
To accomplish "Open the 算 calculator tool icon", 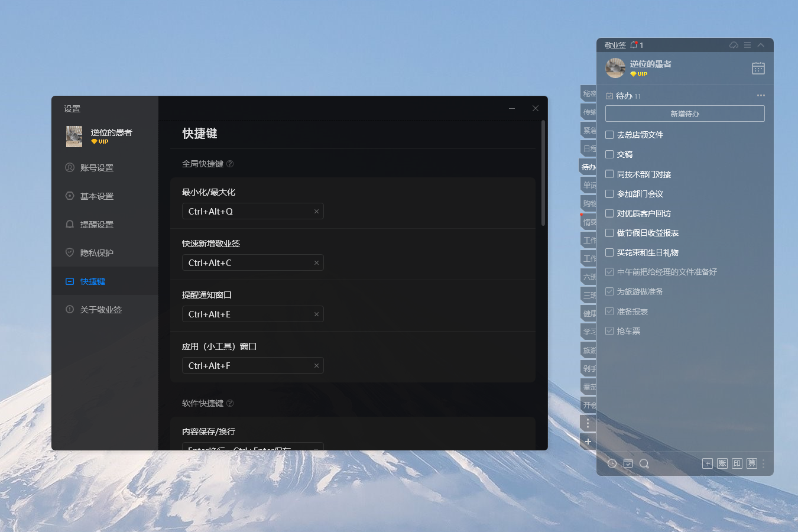I will click(751, 463).
